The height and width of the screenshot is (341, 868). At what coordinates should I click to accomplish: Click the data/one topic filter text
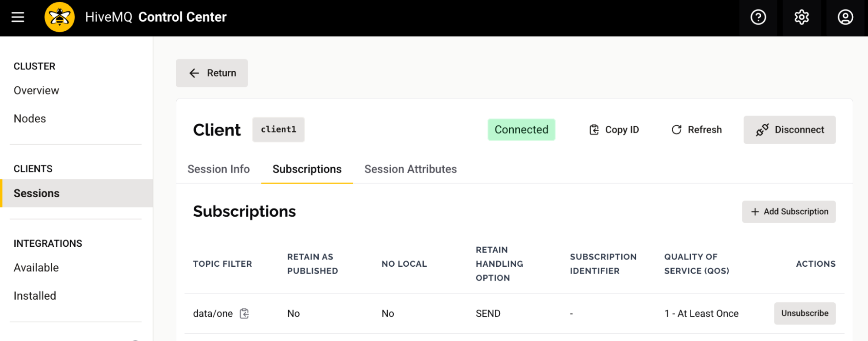(x=213, y=313)
